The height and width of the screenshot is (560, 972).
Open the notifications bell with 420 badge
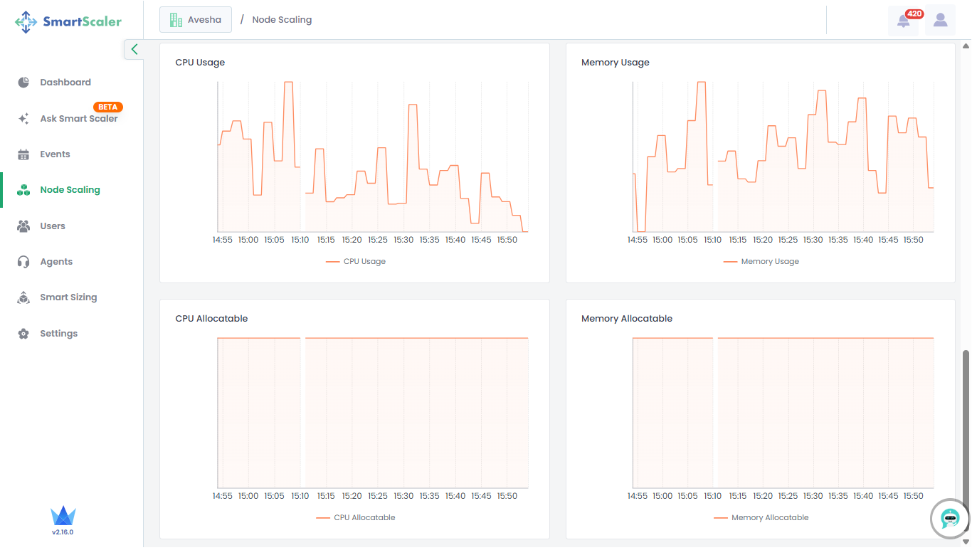tap(903, 21)
